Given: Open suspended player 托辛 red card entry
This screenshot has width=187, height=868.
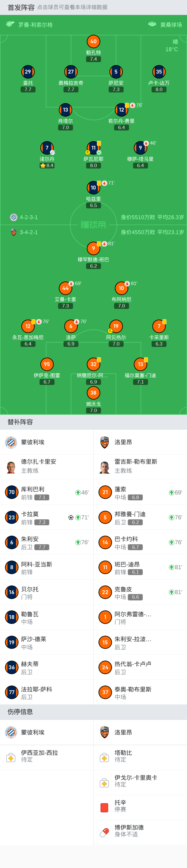Looking at the screenshot, I should click(x=120, y=806).
